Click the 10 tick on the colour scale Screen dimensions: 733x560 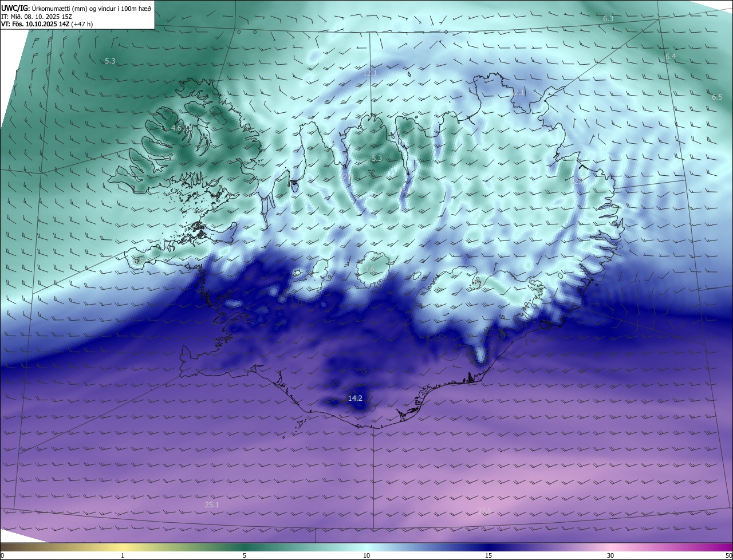click(366, 555)
